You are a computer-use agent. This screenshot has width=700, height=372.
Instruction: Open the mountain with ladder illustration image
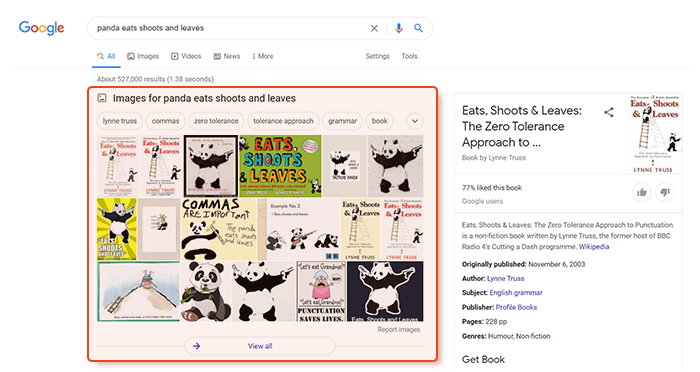(138, 292)
